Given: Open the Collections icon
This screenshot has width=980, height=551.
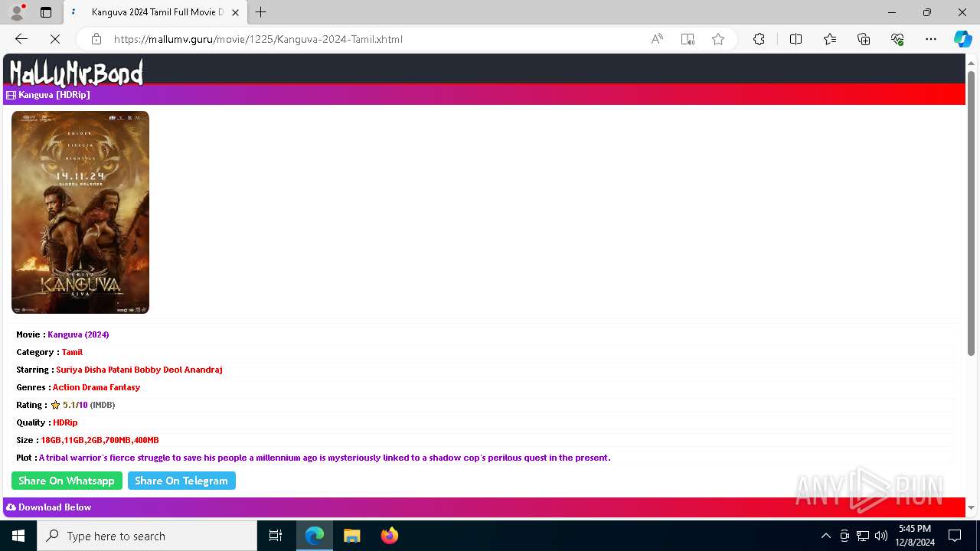Looking at the screenshot, I should pyautogui.click(x=864, y=39).
